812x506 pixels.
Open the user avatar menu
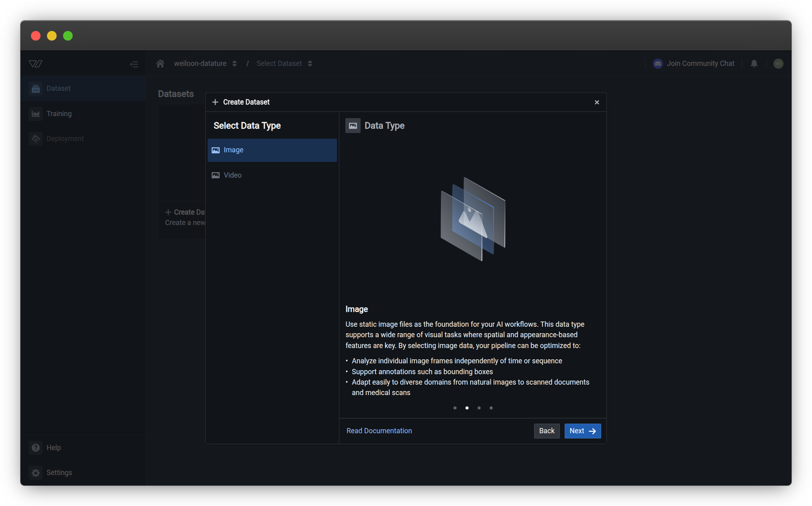pos(778,64)
